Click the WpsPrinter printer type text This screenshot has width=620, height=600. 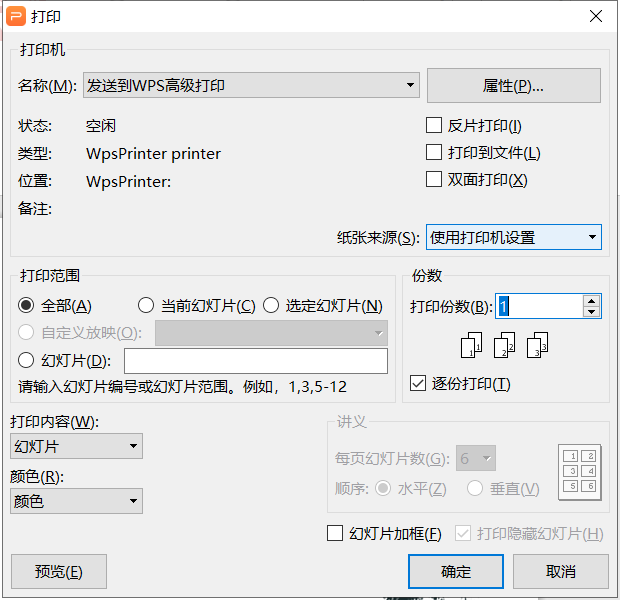(x=153, y=153)
